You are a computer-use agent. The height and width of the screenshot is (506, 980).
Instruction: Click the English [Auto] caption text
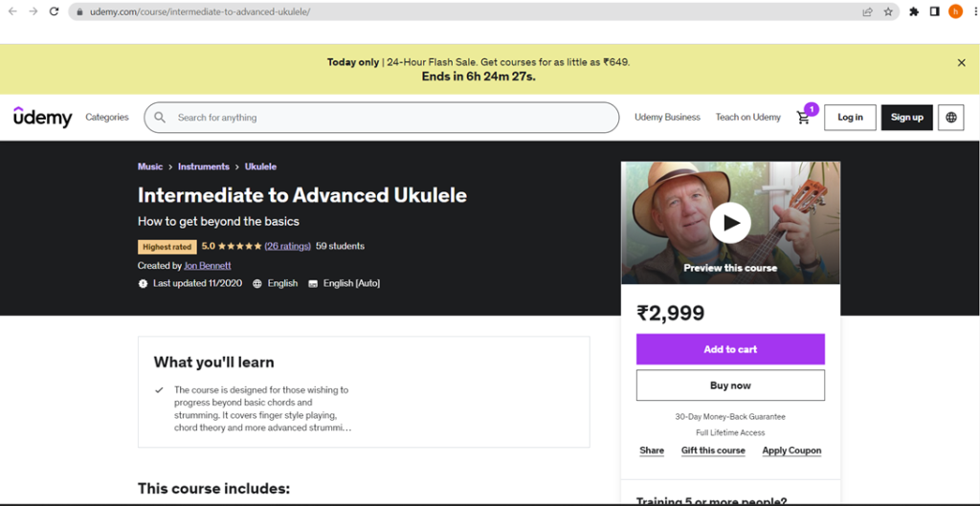[x=351, y=284]
